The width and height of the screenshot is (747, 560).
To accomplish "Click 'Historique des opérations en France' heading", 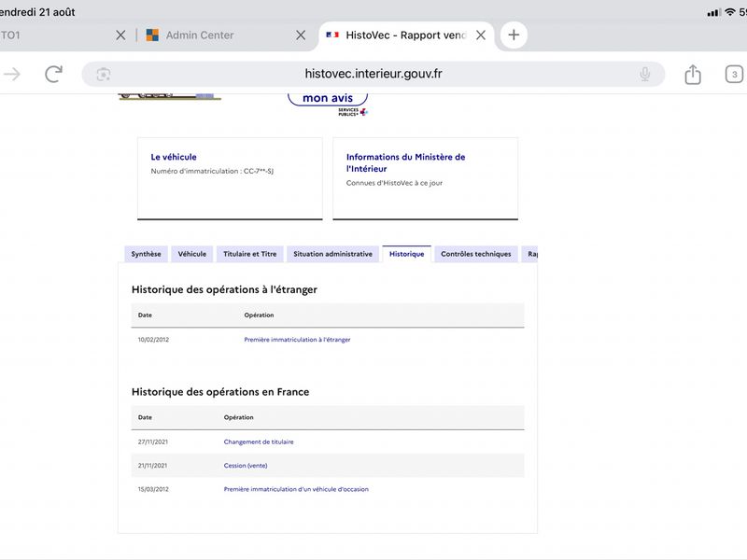I will [220, 392].
